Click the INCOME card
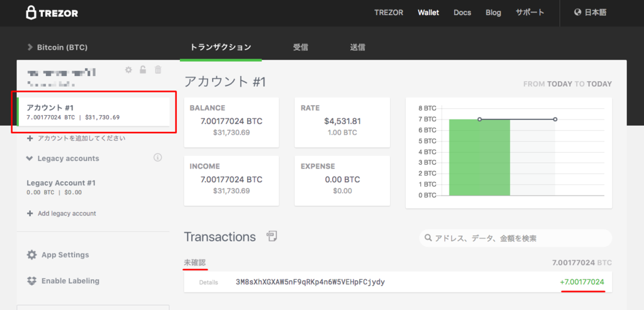The height and width of the screenshot is (310, 644). coord(231,180)
